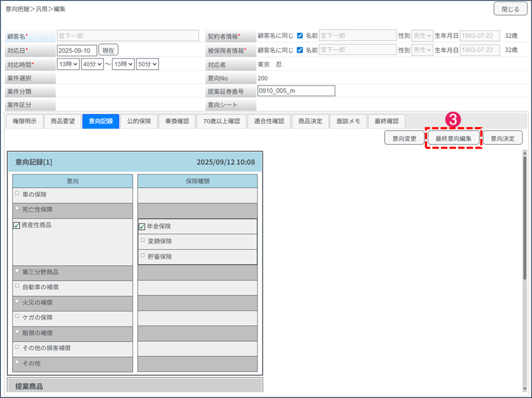This screenshot has width=532, height=398.
Task: Click the 提案証券番号 input field
Action: (296, 91)
